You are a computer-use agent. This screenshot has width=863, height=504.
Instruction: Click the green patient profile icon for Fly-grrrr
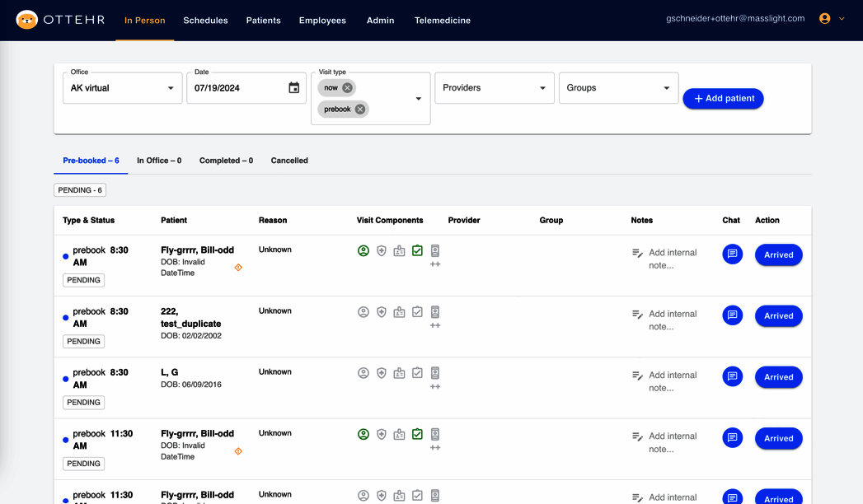point(363,250)
